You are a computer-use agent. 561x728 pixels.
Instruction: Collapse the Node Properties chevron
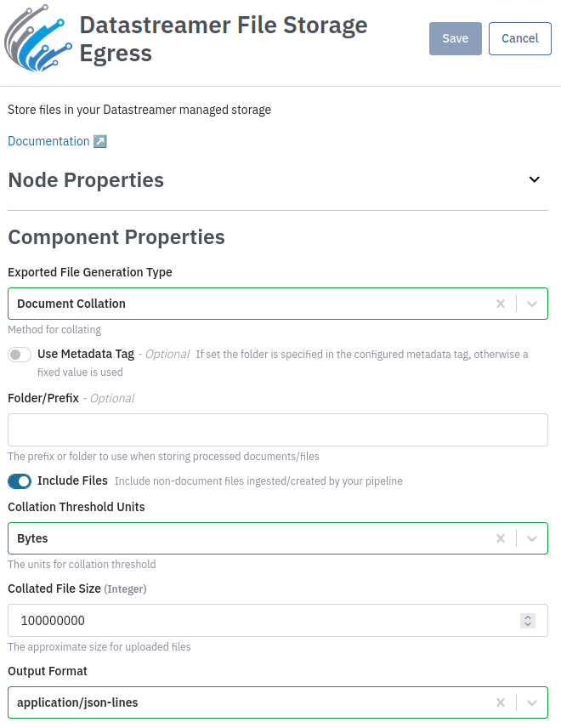pyautogui.click(x=534, y=179)
